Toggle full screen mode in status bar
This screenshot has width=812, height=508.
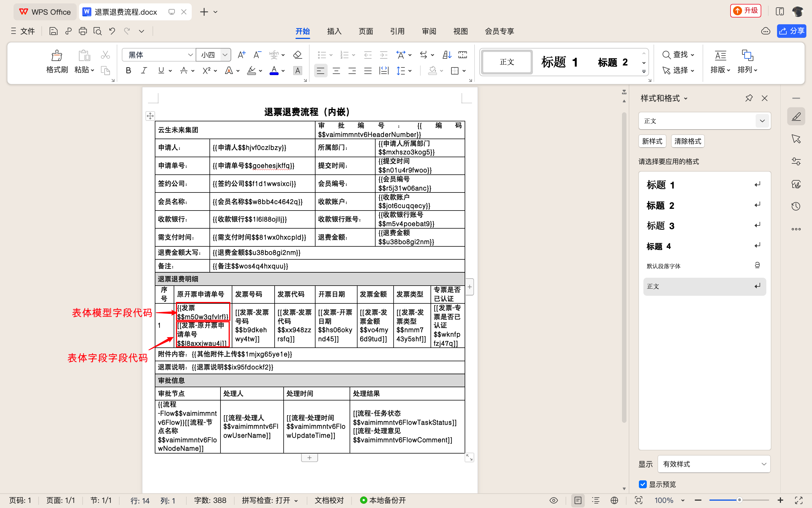(799, 500)
